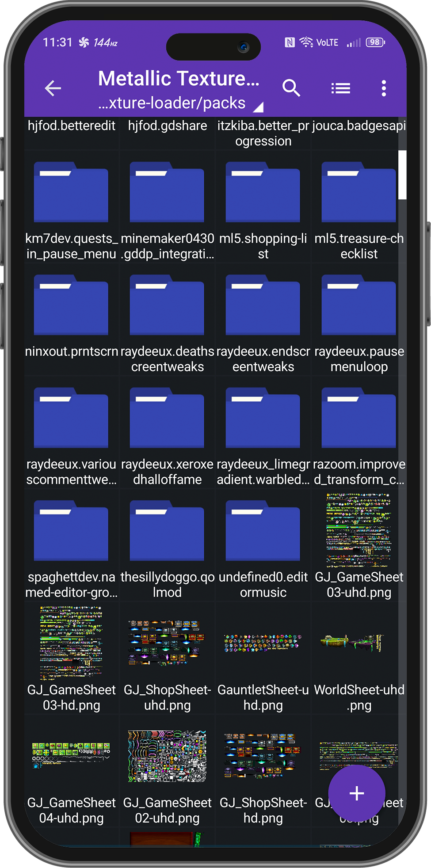Open GJ_ShopSheet-hd.png thumbnail
Screen dimensions: 431x868
coord(263,756)
